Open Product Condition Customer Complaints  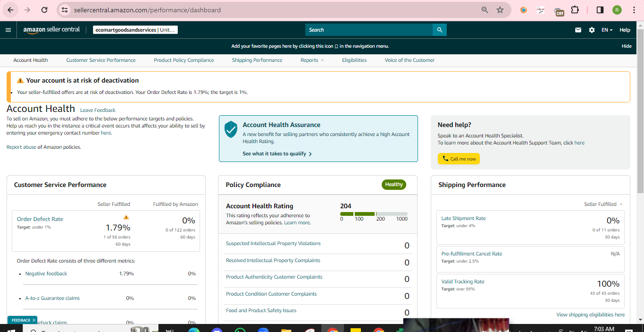pos(271,294)
